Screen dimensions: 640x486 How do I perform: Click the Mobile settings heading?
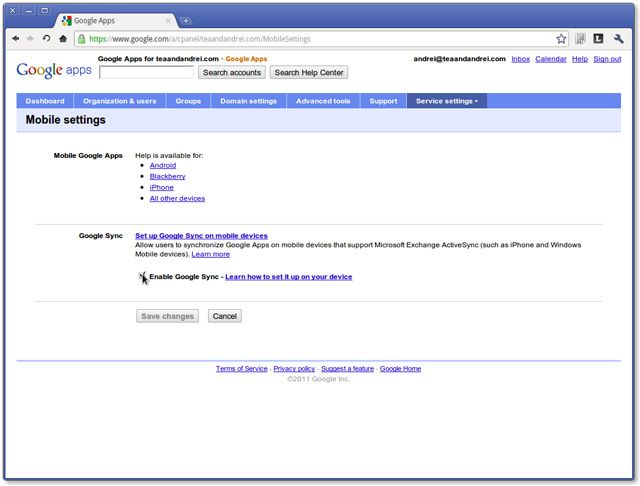tap(65, 120)
